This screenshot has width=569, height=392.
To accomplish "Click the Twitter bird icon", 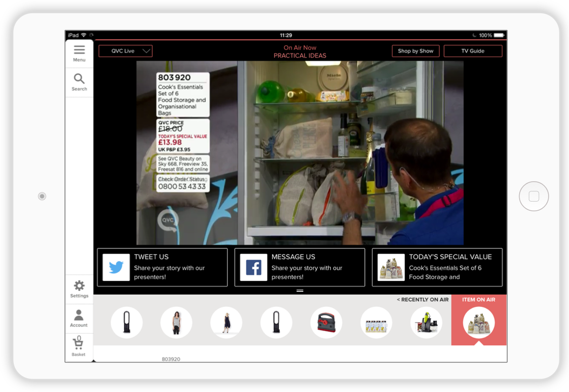I will point(116,267).
